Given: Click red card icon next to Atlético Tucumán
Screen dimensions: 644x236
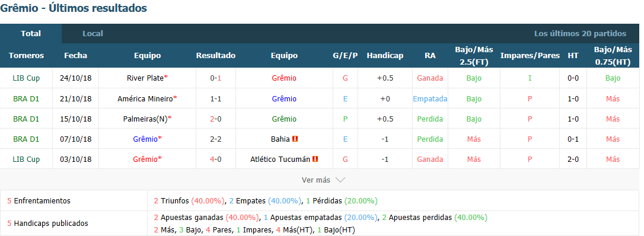Looking at the screenshot, I should (315, 160).
